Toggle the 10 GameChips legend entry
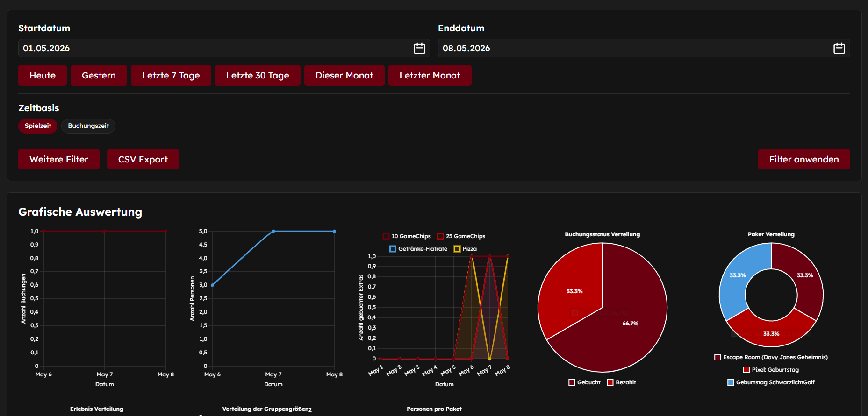868x416 pixels. [407, 236]
